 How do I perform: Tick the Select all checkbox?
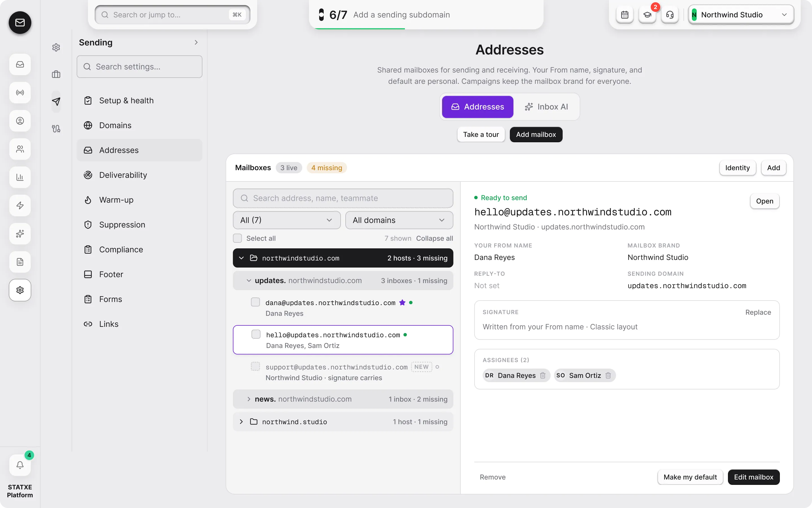coord(237,238)
